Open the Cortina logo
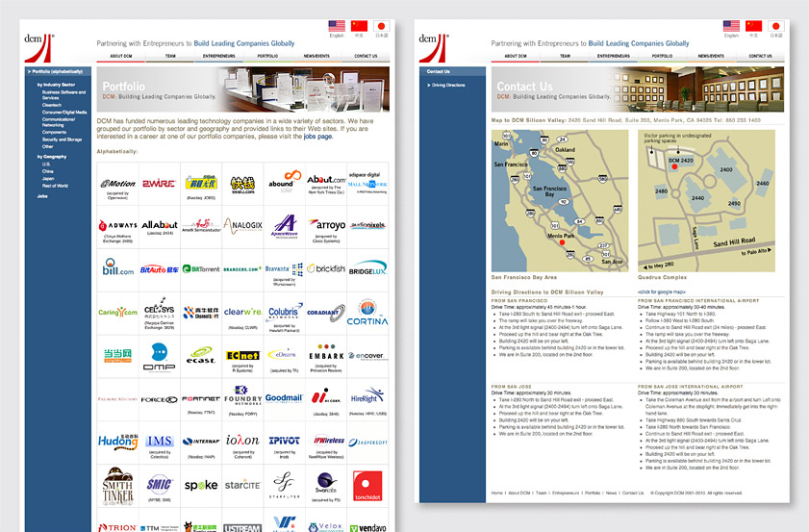This screenshot has width=809, height=532. click(x=367, y=314)
